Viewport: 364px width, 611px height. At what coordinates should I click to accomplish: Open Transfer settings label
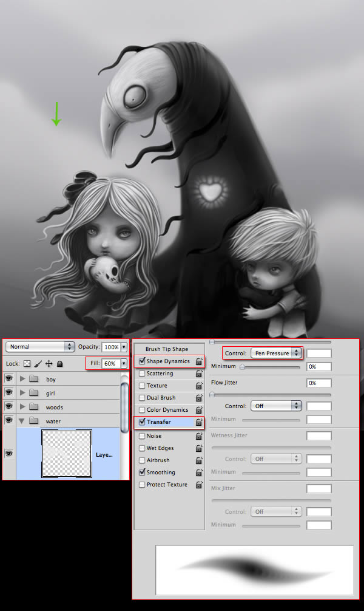[x=159, y=422]
